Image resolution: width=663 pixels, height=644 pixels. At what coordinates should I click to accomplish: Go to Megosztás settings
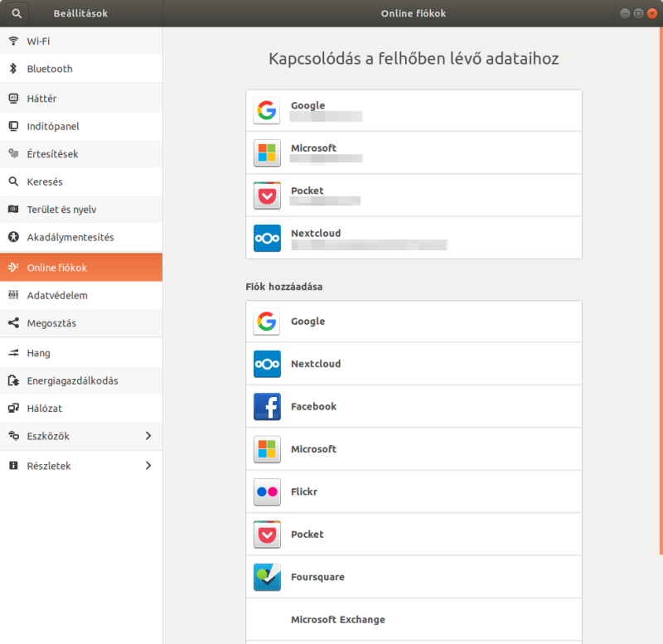pos(81,323)
